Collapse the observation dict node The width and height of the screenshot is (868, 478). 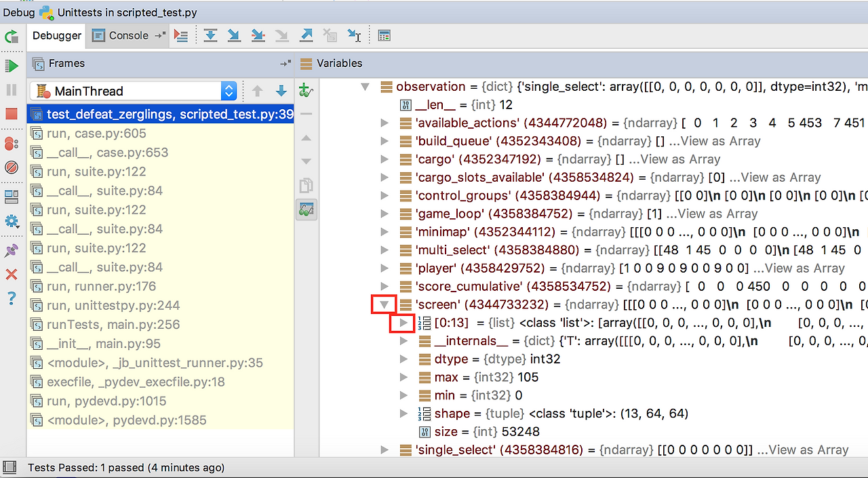coord(366,87)
